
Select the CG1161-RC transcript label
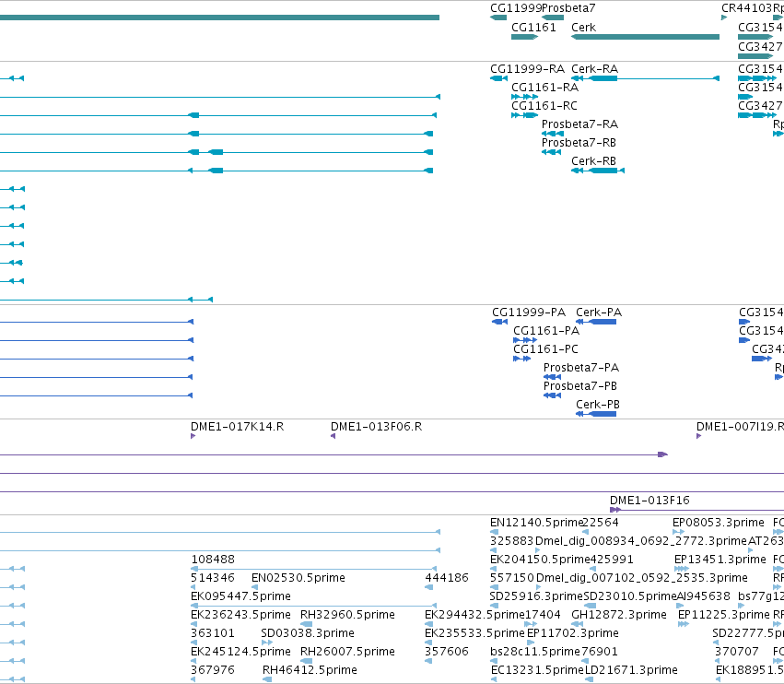(x=544, y=106)
